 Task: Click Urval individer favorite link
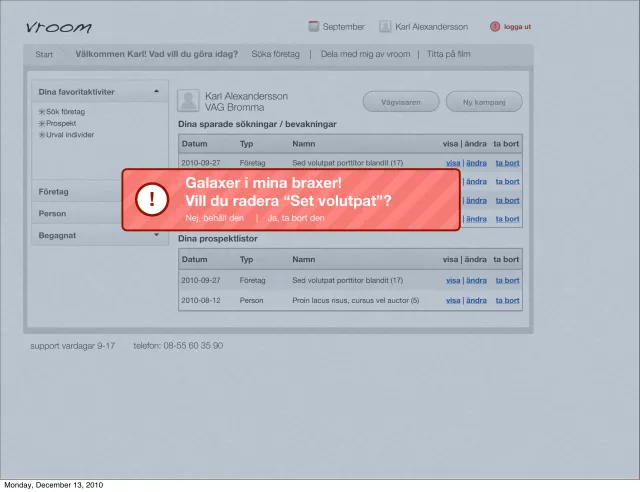tap(70, 135)
